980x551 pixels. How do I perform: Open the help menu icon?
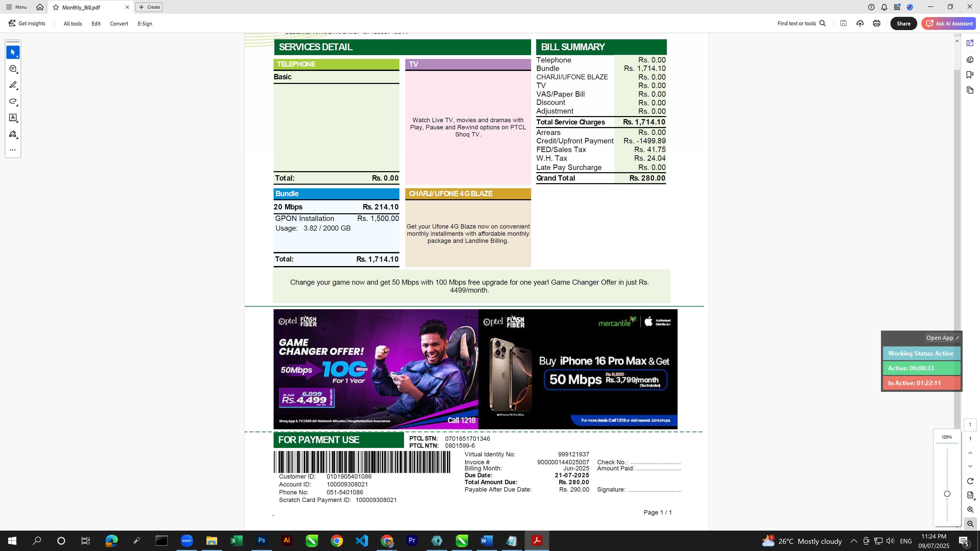[x=871, y=7]
